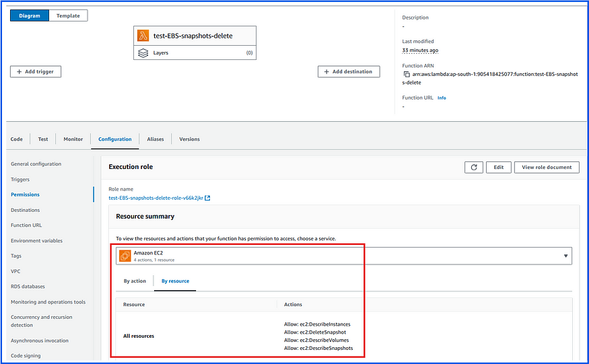Copy the Function ARN with copy icon
589x364 pixels.
pos(407,75)
